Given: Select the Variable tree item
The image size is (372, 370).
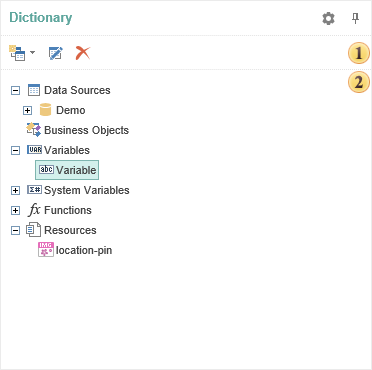Looking at the screenshot, I should click(x=67, y=170).
